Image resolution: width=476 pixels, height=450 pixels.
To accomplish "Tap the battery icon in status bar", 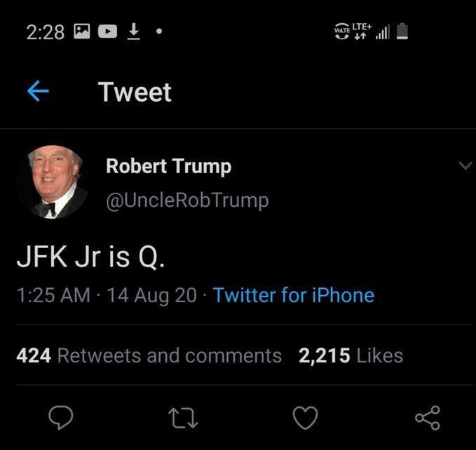I will 403,32.
